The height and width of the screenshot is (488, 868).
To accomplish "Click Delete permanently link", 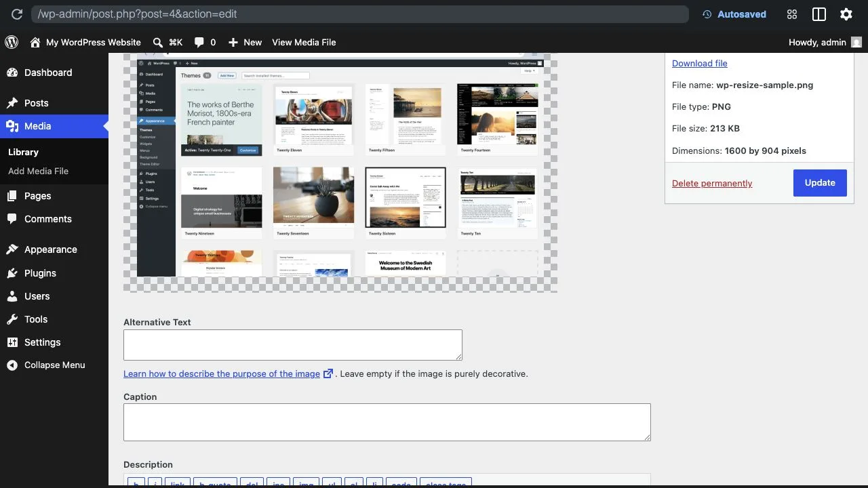I will (x=712, y=183).
